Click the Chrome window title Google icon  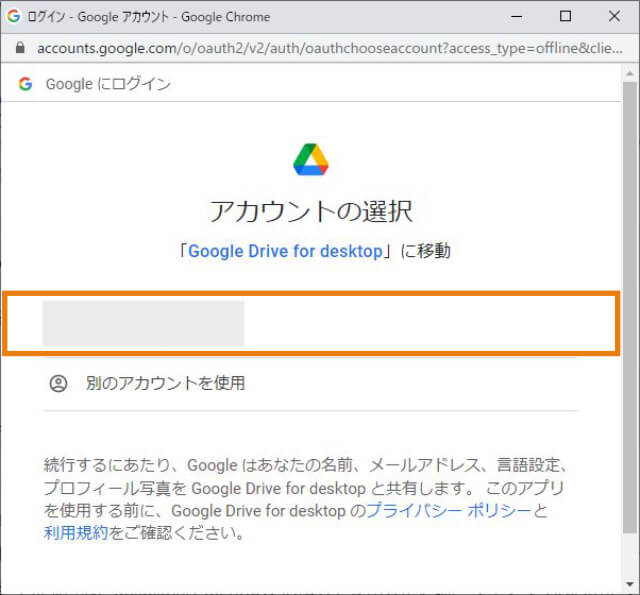coord(13,16)
